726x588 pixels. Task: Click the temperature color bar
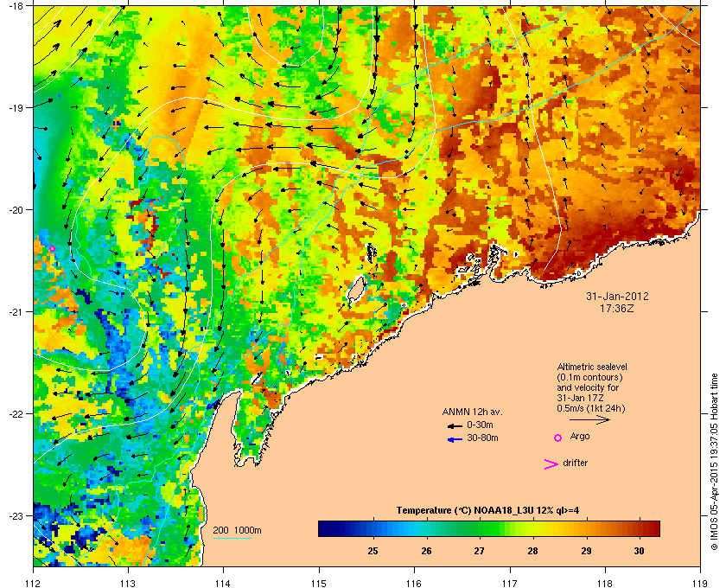489,528
